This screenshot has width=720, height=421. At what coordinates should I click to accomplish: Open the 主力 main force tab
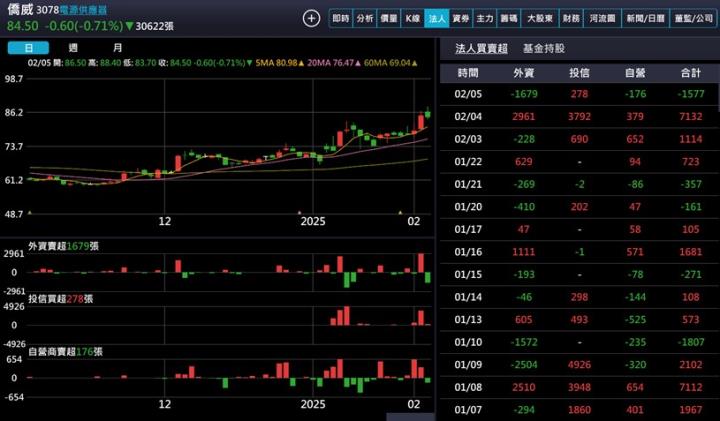coord(484,18)
